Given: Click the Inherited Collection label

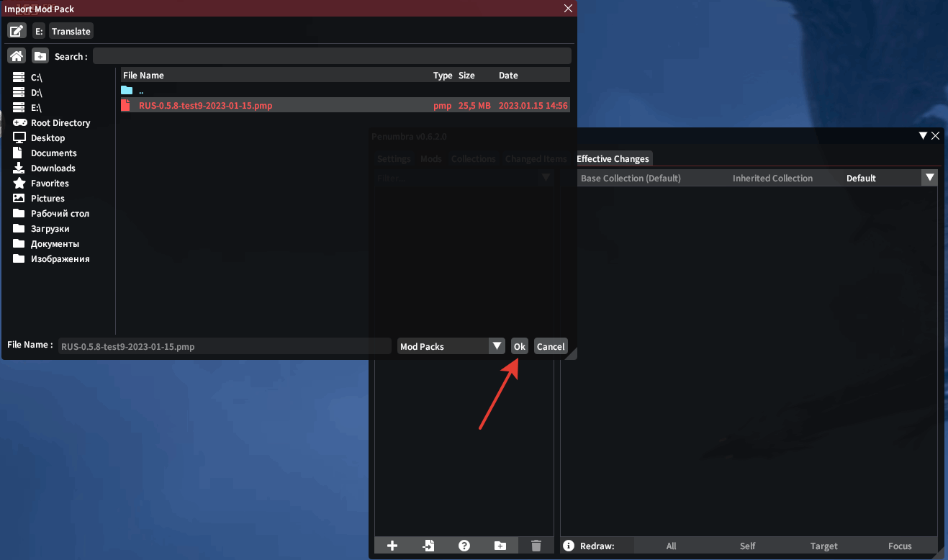Looking at the screenshot, I should point(772,178).
